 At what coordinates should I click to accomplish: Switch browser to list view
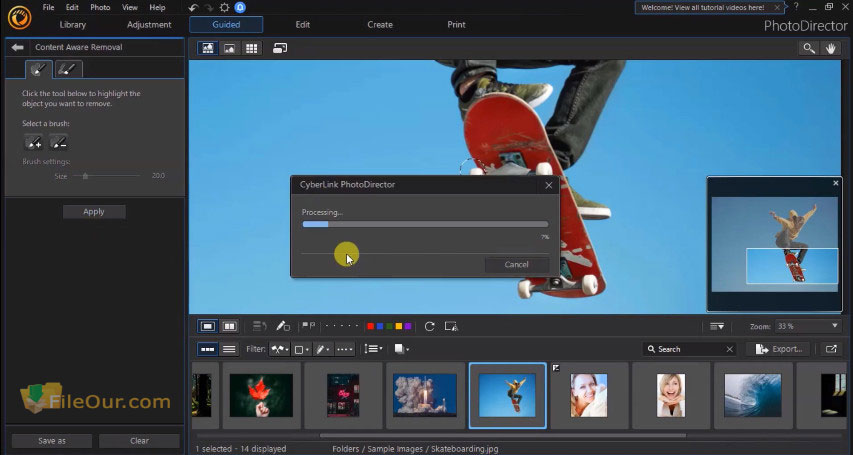pos(230,349)
